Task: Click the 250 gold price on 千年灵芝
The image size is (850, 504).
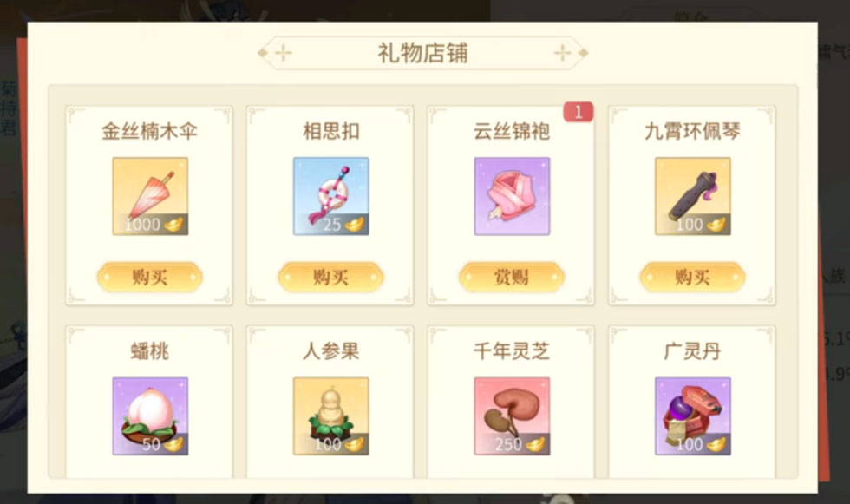Action: (519, 444)
